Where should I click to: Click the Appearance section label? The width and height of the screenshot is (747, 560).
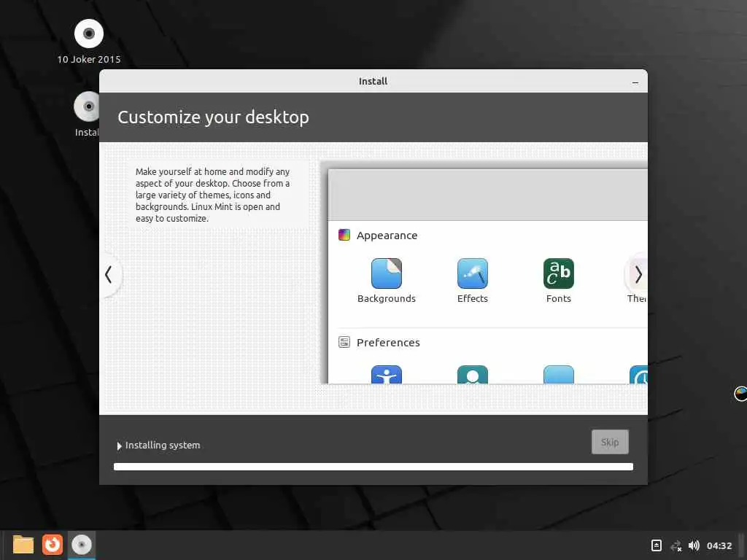387,236
